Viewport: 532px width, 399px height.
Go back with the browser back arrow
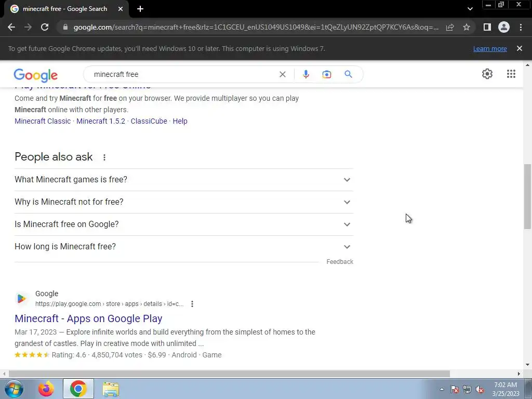tap(11, 27)
